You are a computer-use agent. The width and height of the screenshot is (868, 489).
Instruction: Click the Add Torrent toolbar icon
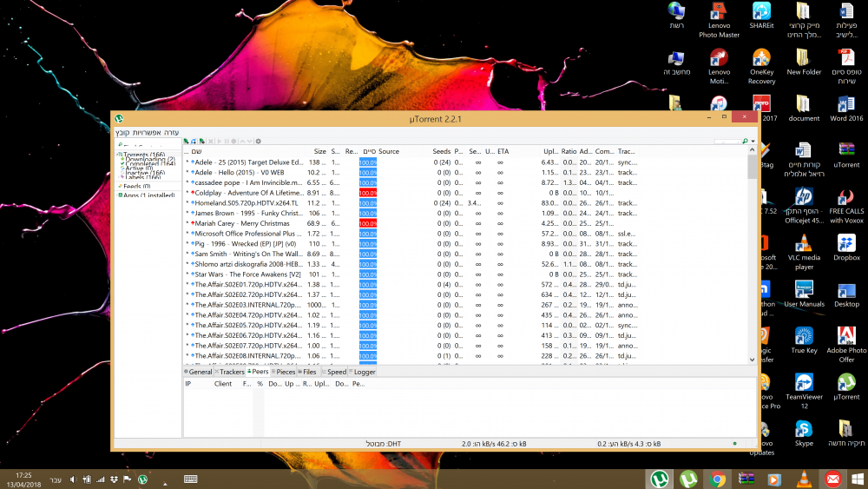pos(186,142)
